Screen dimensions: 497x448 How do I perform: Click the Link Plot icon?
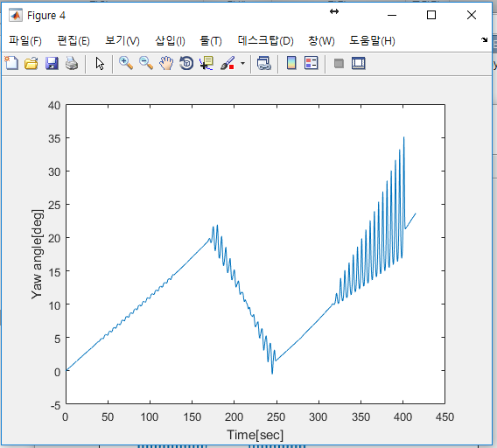263,63
